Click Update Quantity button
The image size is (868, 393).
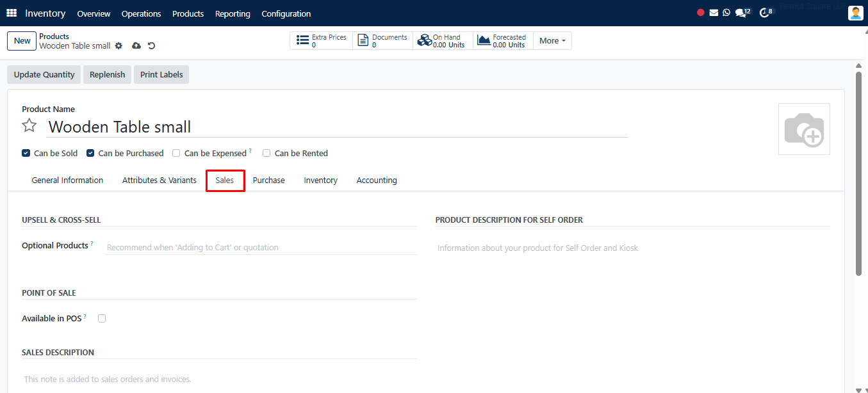[x=44, y=75]
